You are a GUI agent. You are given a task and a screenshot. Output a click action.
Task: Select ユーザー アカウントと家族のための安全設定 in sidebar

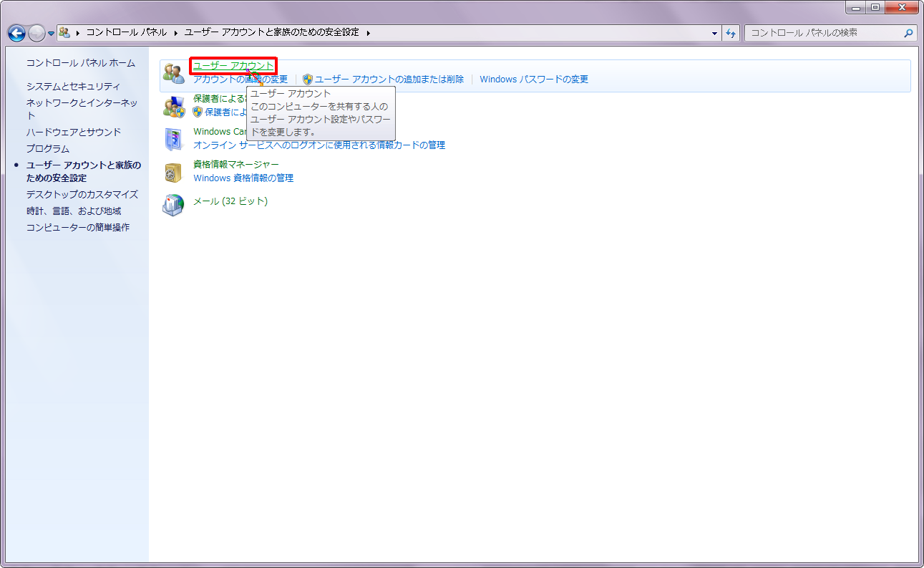tap(84, 172)
